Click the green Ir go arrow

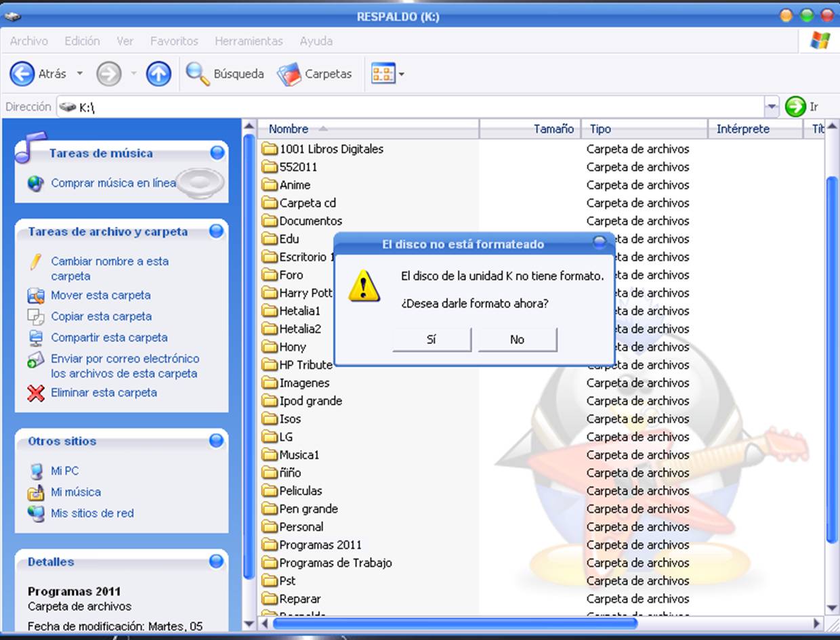(795, 107)
